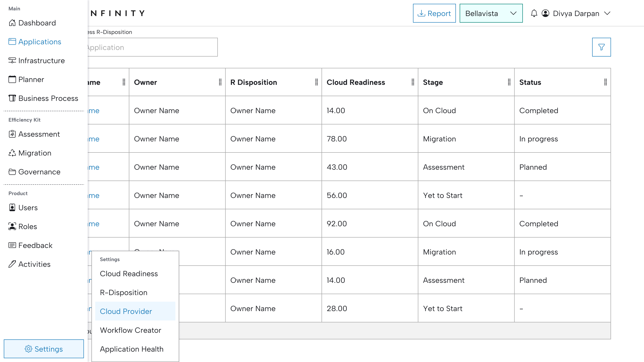The image size is (644, 362).
Task: Click the Settings button in the sidebar
Action: (44, 349)
